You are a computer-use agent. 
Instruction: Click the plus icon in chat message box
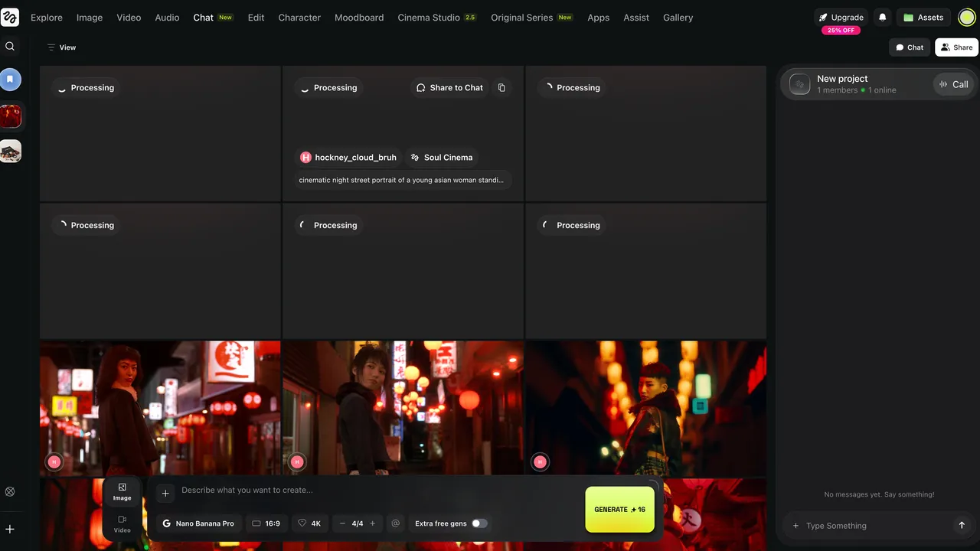click(795, 526)
